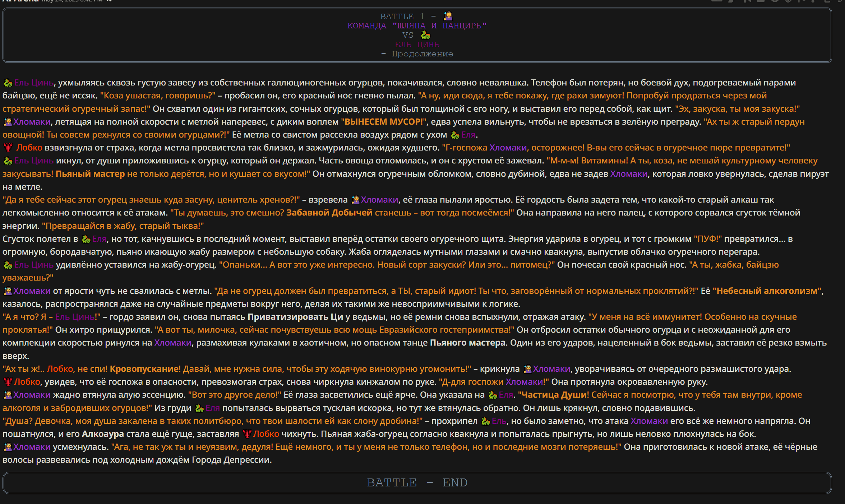
Task: Click dragon emoji before "Еля попыталась"
Action: tap(199, 408)
